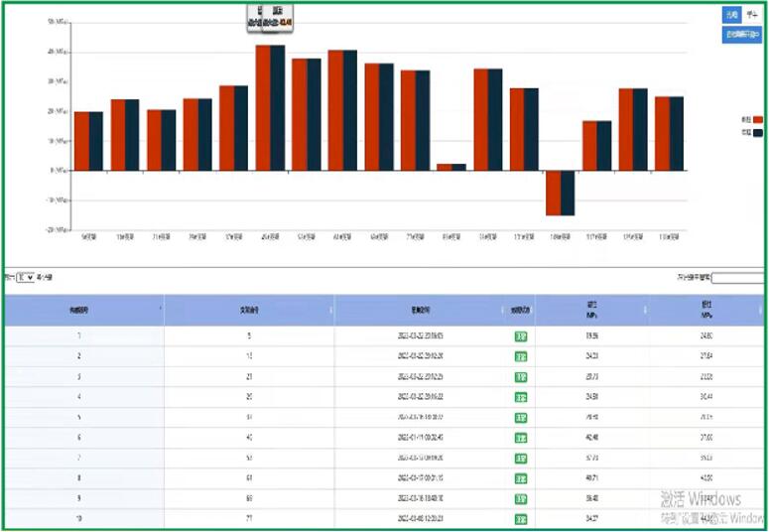Click the wide blue button below the tabs
The image size is (769, 532).
[x=740, y=35]
